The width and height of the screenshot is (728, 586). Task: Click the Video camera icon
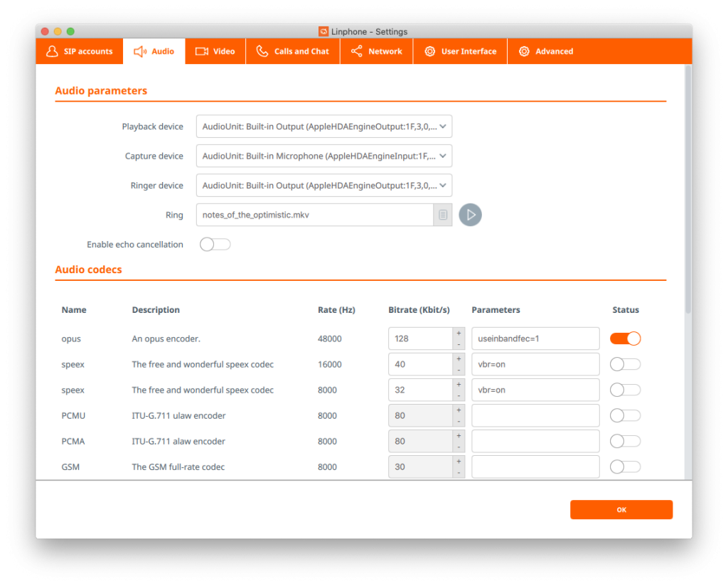pos(202,51)
